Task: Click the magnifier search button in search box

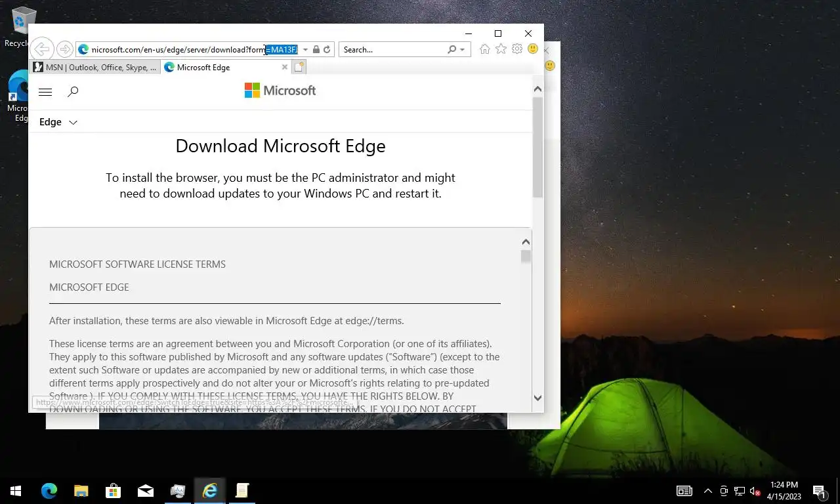Action: [x=451, y=49]
